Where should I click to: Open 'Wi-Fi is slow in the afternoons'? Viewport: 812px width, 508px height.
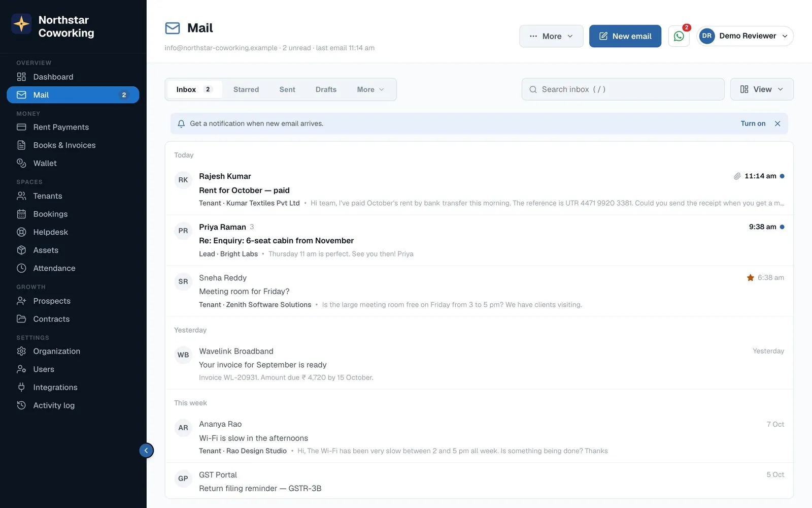tap(479, 437)
